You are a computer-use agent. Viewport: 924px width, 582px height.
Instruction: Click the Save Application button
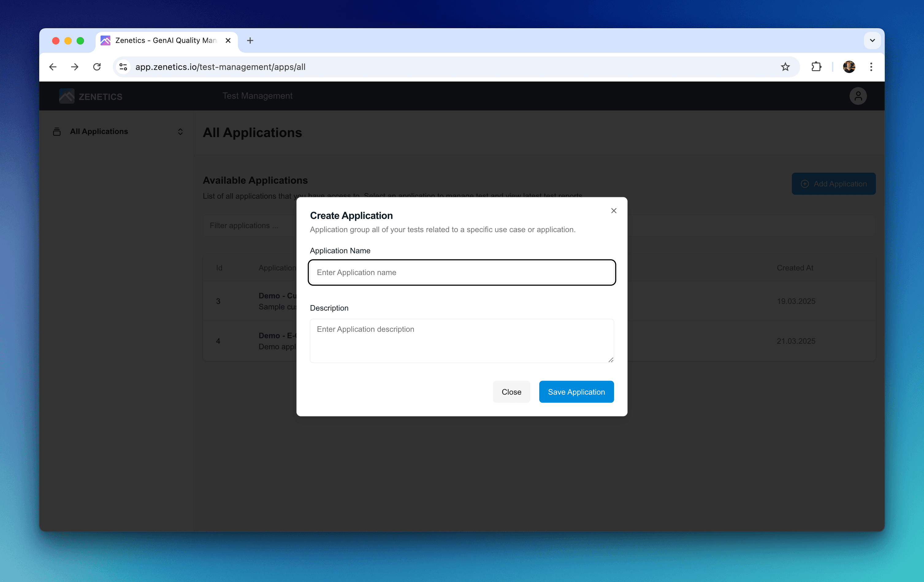pos(576,392)
